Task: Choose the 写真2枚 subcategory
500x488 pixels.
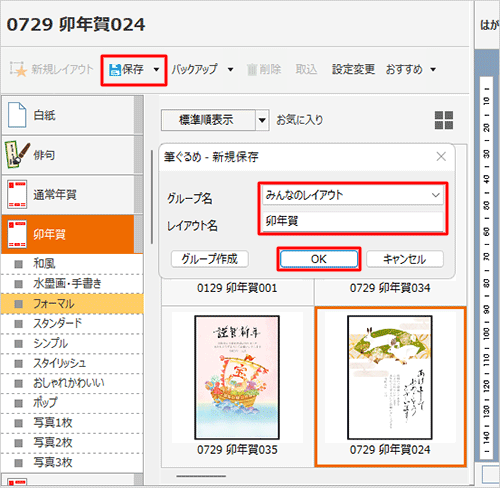Action: [72, 443]
